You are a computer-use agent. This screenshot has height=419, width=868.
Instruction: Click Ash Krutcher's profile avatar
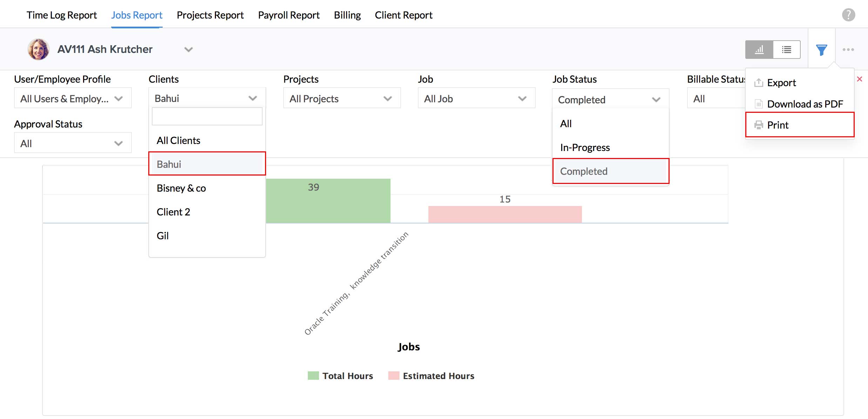38,49
